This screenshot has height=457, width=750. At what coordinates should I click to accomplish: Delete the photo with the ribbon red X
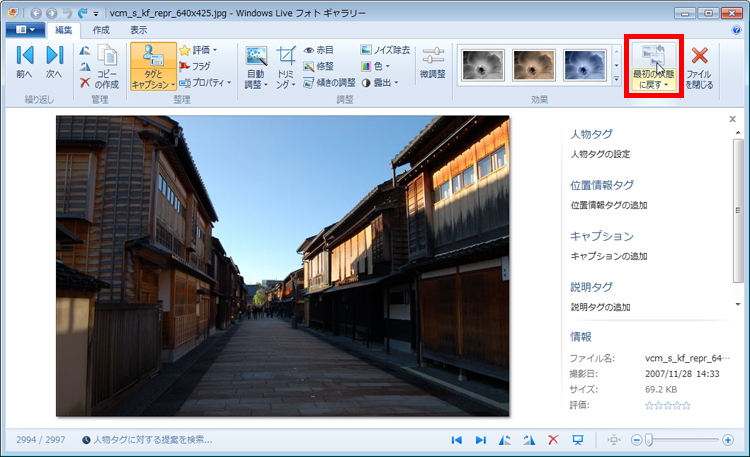pos(85,83)
